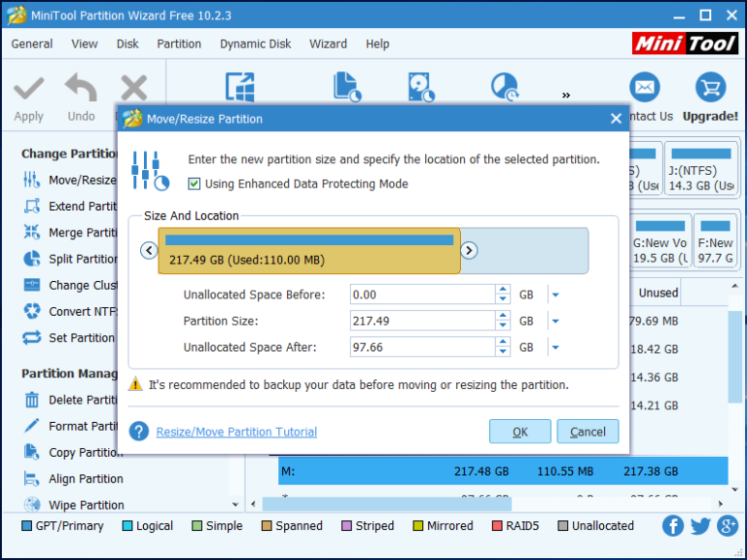The width and height of the screenshot is (747, 560).
Task: Click Unallocated Space Before input field
Action: (x=422, y=295)
